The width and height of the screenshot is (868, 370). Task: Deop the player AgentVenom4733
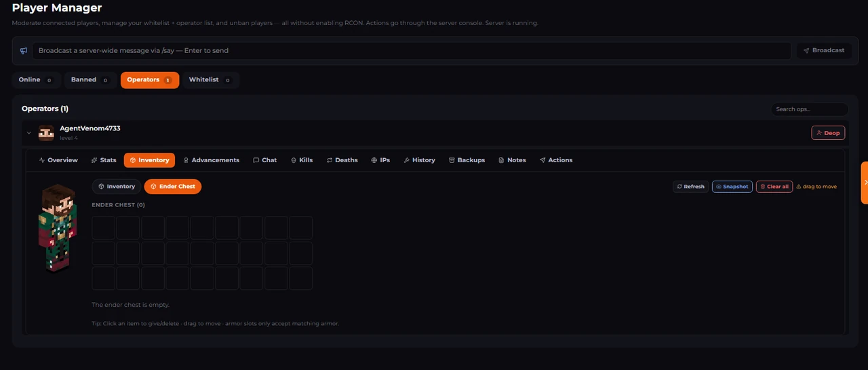828,133
